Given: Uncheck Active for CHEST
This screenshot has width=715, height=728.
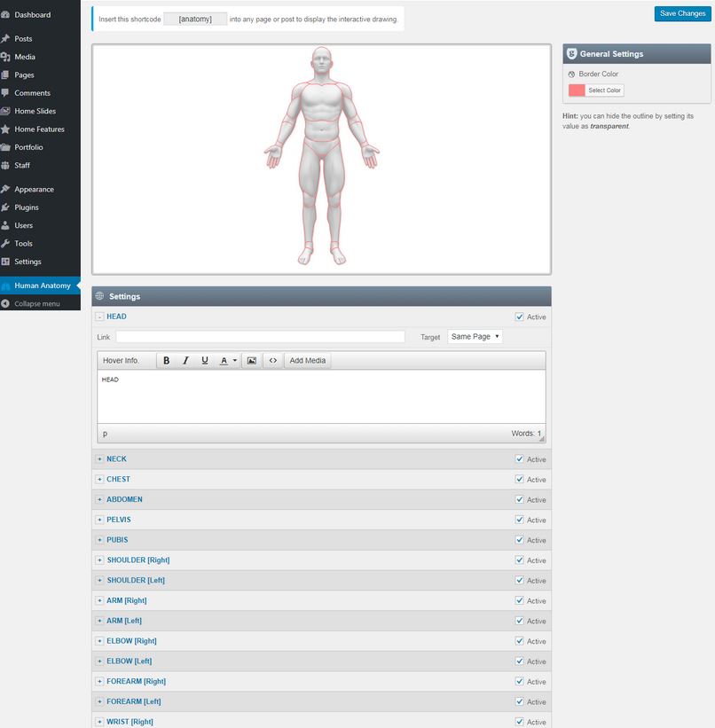Looking at the screenshot, I should [x=520, y=479].
